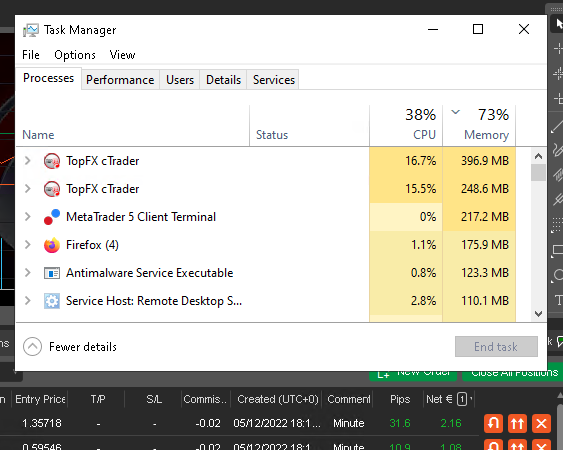Click the Fewer details circle arrow icon

coord(32,347)
